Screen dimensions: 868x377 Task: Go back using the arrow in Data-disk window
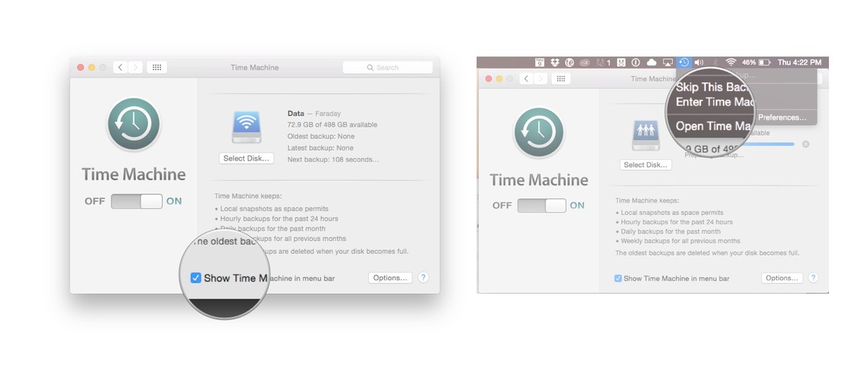click(x=120, y=67)
